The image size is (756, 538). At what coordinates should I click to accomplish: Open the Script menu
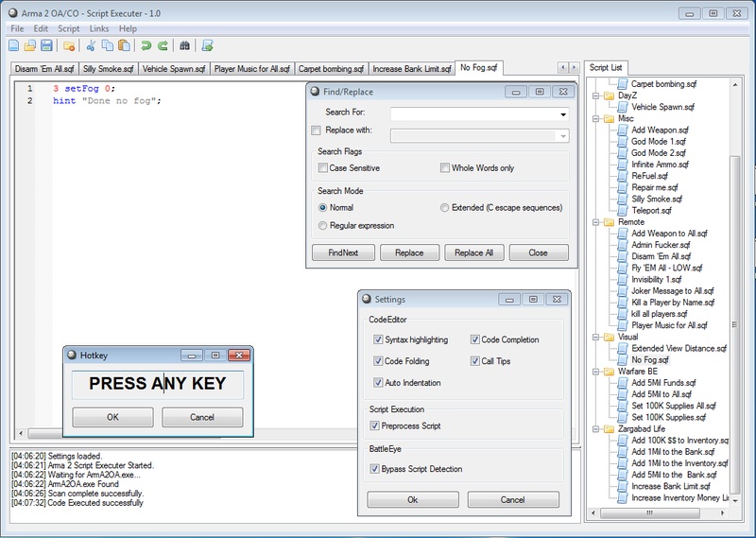pos(68,29)
